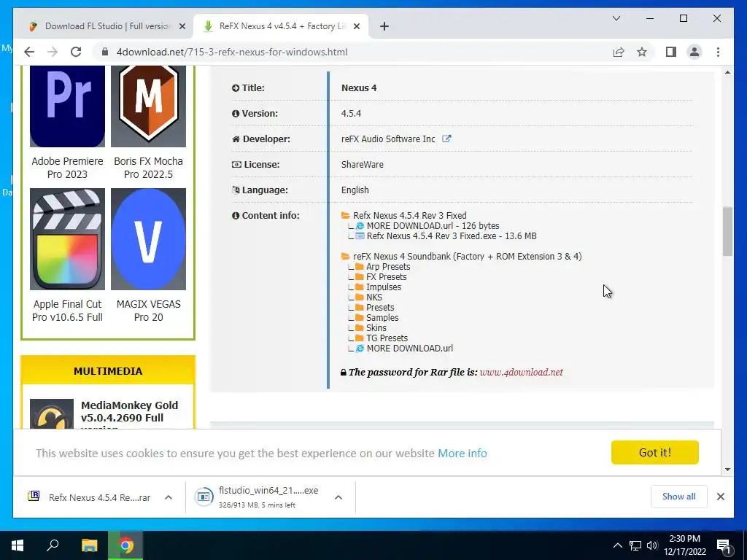Accept cookies with Got it! button
The image size is (747, 560).
click(654, 452)
